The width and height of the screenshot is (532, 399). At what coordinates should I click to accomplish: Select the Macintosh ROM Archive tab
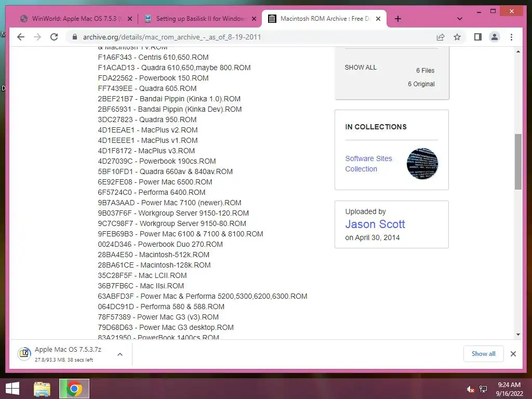click(x=325, y=19)
